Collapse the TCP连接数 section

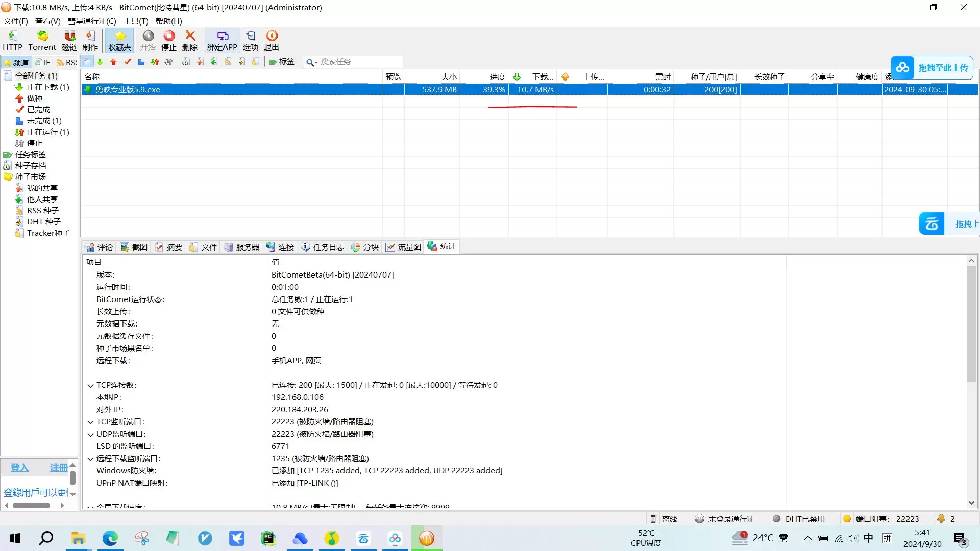(x=90, y=386)
